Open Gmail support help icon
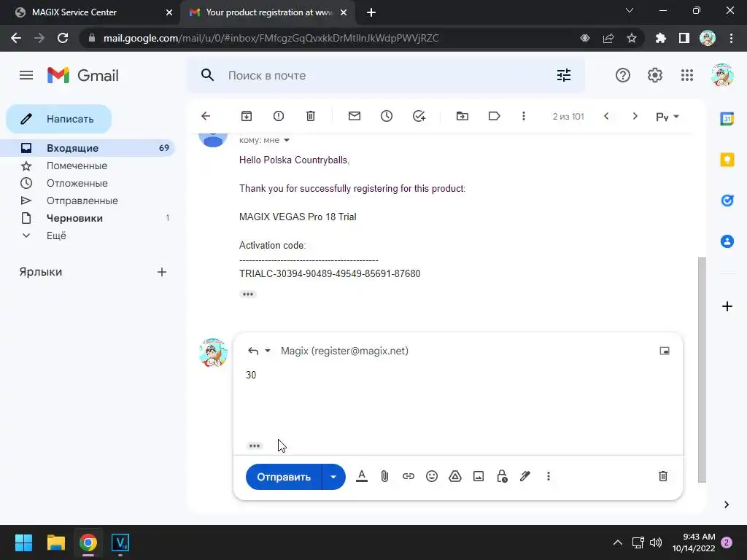Screen dimensions: 747x560 [623, 75]
